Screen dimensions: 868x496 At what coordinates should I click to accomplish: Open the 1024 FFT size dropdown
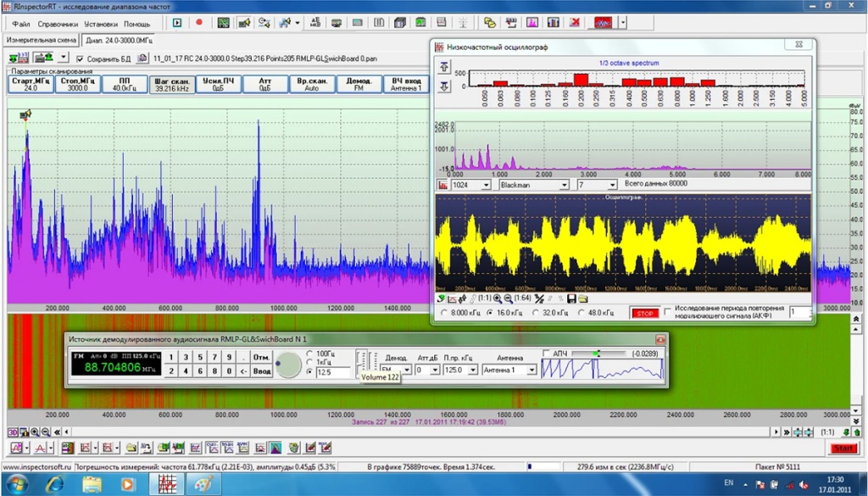[x=486, y=185]
